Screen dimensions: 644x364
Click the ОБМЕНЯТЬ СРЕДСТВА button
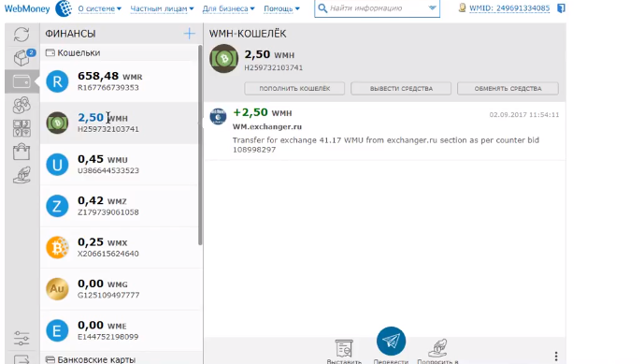coord(508,89)
